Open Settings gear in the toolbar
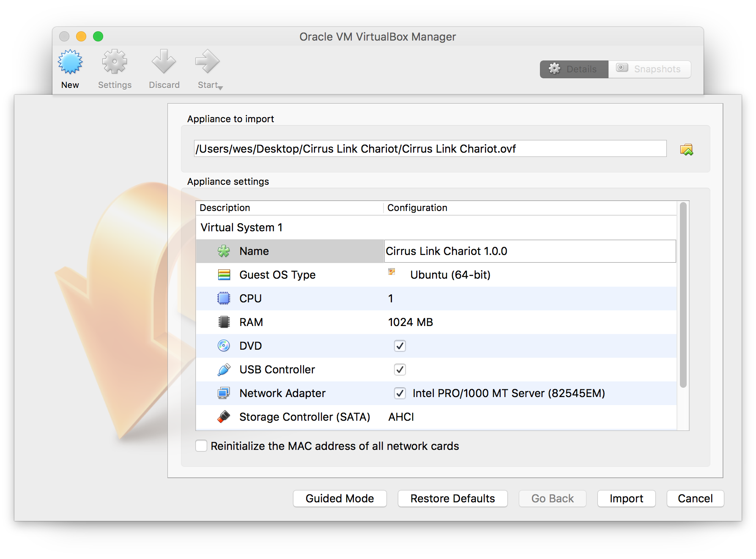This screenshot has height=559, width=756. pos(115,62)
